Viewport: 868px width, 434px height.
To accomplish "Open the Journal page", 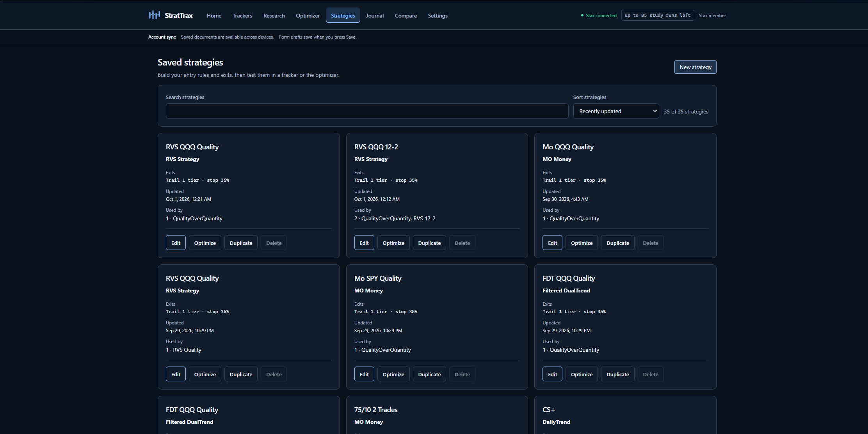I will (x=375, y=16).
